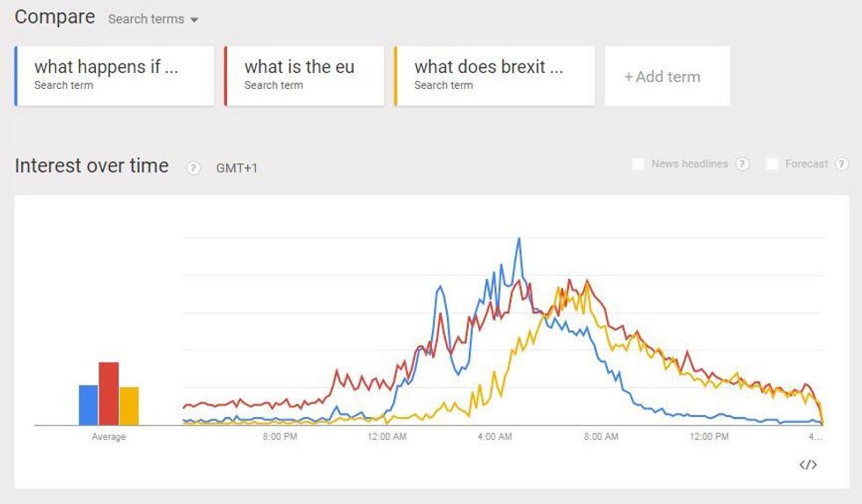862x504 pixels.
Task: Open the Search terms dropdown
Action: tap(153, 19)
